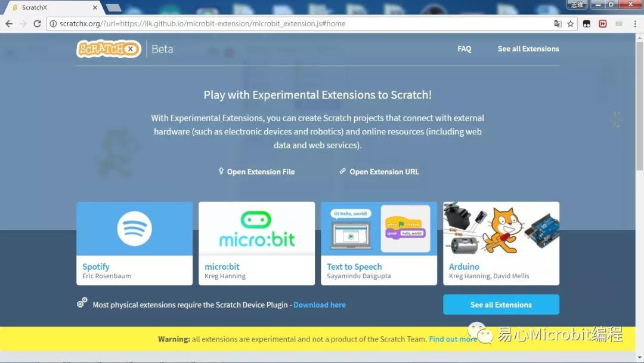Click the Spotify logo thumbnail
The width and height of the screenshot is (644, 363).
coord(134,229)
